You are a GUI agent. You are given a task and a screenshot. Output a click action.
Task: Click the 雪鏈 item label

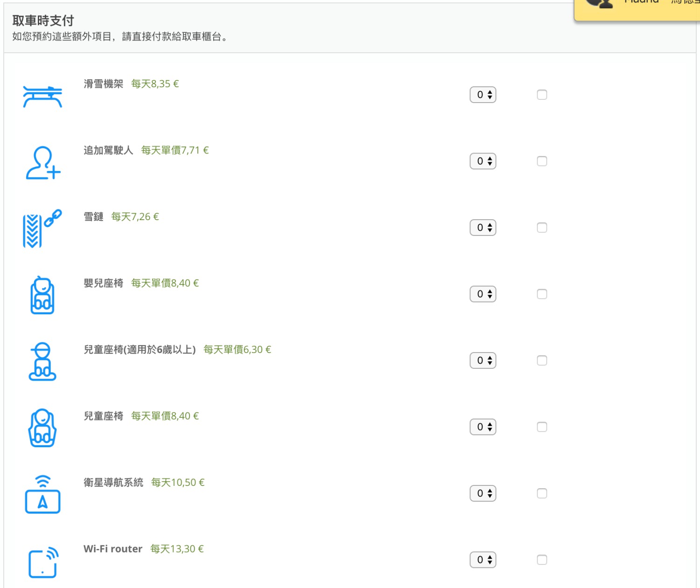tap(93, 217)
